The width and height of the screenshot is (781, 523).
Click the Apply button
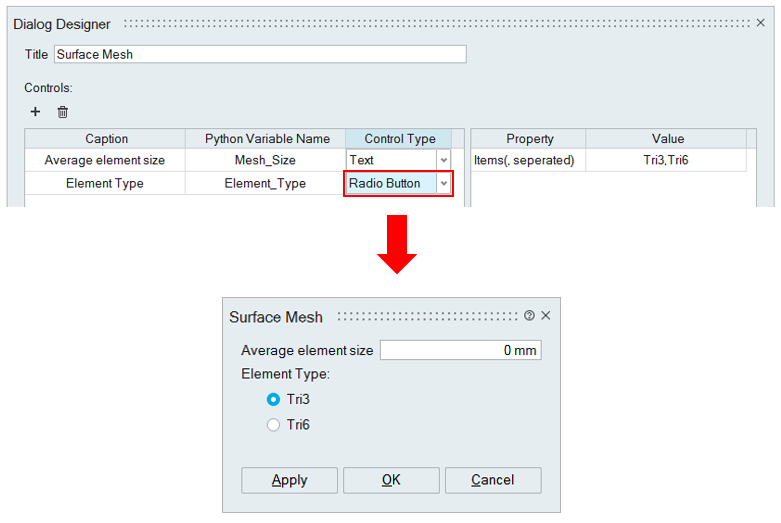(290, 480)
